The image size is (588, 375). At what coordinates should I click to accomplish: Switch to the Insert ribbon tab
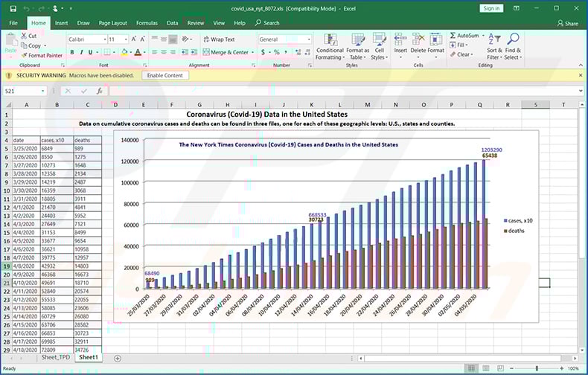(x=62, y=23)
